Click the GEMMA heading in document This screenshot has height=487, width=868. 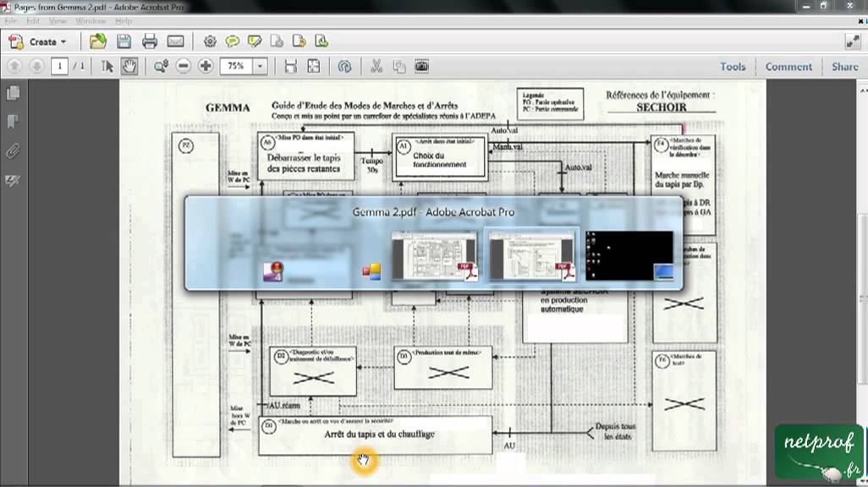tap(228, 107)
